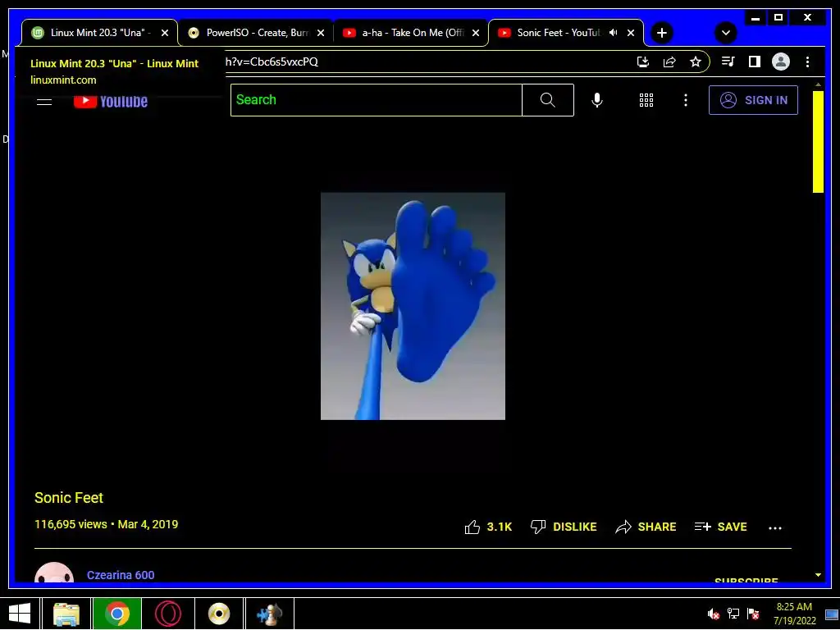Open the chess program taskbar icon

point(269,614)
